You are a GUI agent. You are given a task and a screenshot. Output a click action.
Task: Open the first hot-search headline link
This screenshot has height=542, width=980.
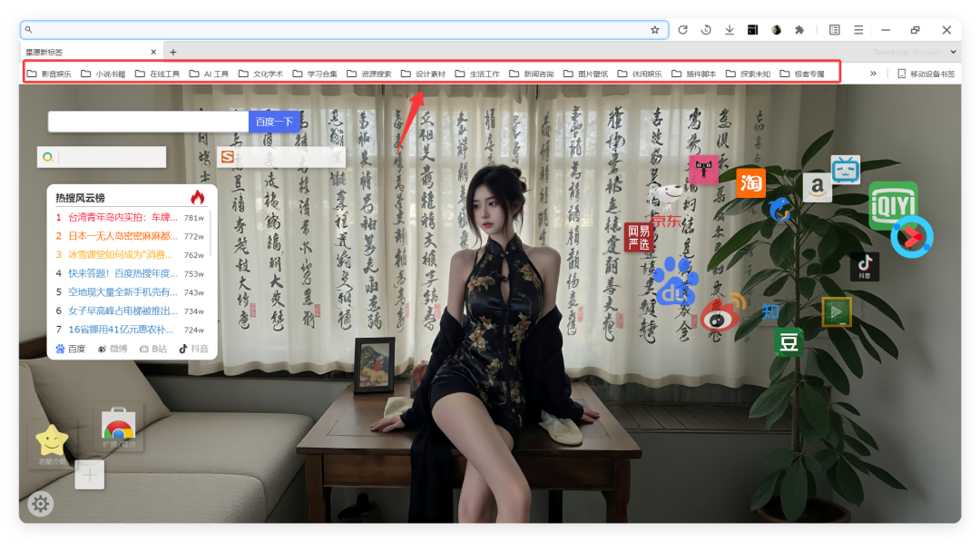point(122,218)
